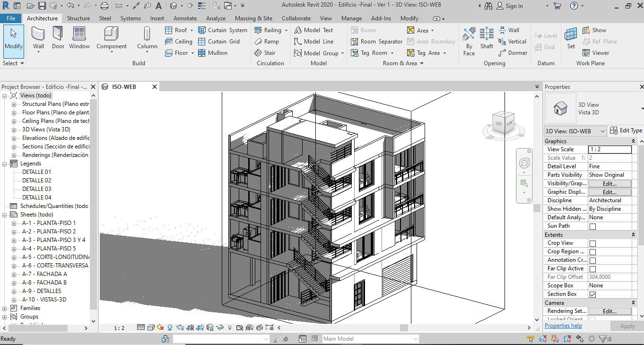Expand the Floor Plans tree node
644x345 pixels.
point(14,112)
